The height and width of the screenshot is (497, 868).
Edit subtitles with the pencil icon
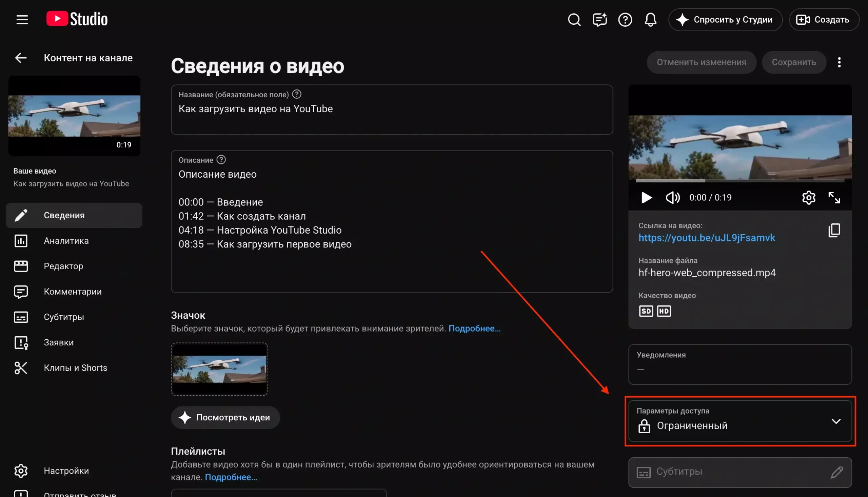click(x=836, y=473)
